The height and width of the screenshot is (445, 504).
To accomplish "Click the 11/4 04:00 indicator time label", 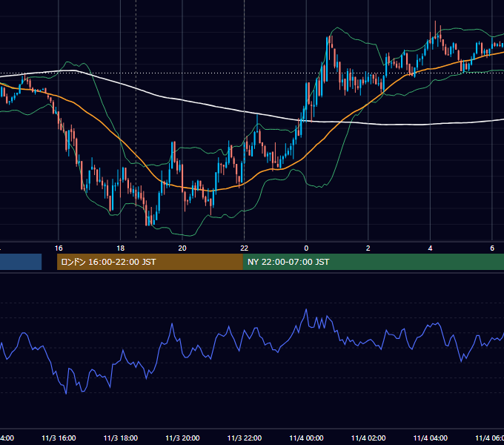I will coord(430,438).
